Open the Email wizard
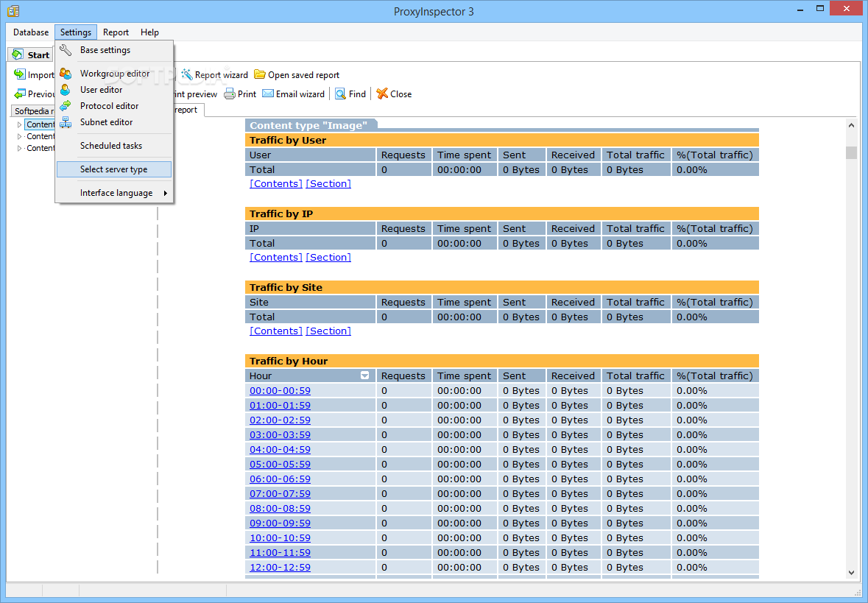The height and width of the screenshot is (603, 868). tap(293, 94)
